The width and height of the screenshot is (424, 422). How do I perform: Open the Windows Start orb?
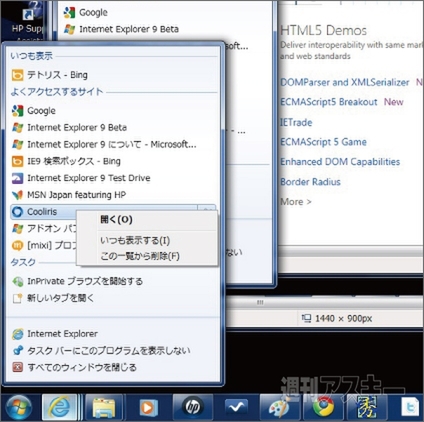(19, 407)
